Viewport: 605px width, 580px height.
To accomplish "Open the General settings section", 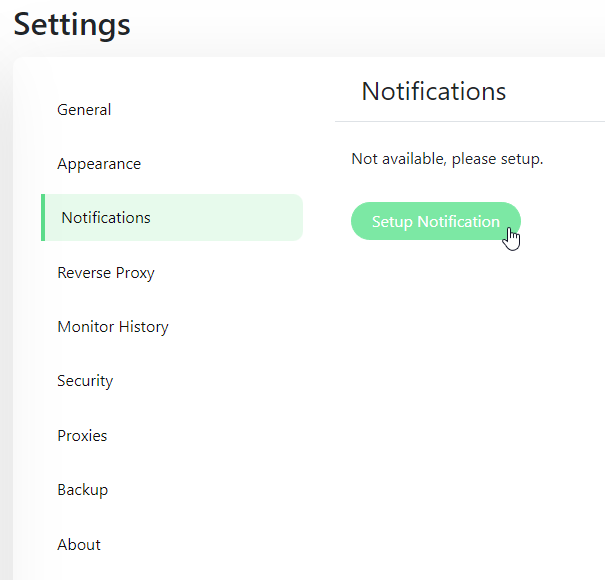I will 84,110.
